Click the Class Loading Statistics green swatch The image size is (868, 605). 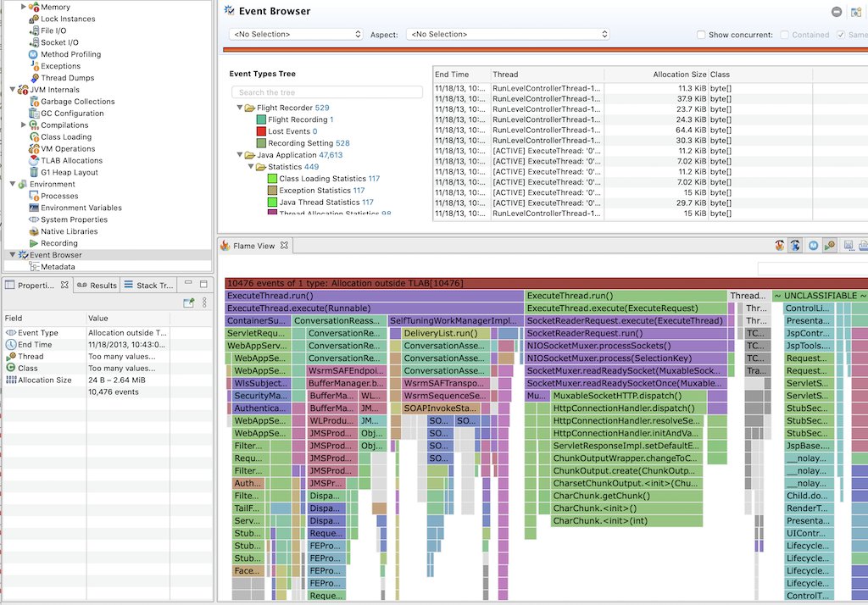[x=272, y=178]
